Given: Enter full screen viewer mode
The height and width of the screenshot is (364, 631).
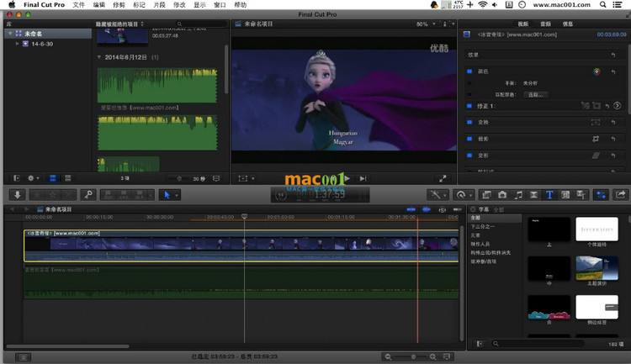Looking at the screenshot, I should (x=443, y=178).
